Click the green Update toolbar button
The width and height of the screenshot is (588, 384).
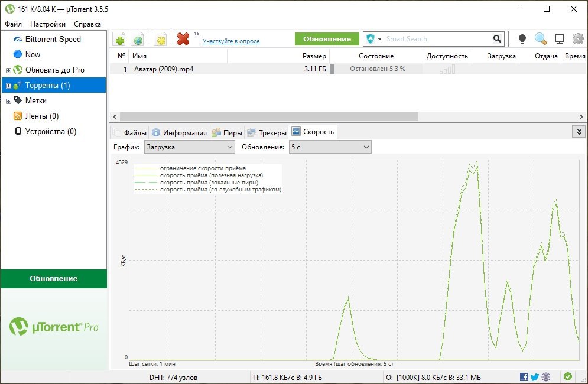327,39
